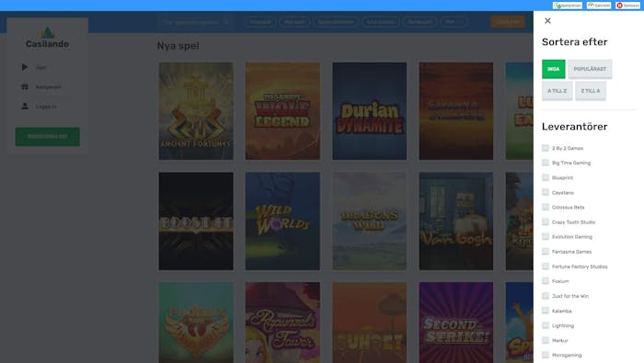Click the game search field in header
This screenshot has width=644, height=363.
tap(195, 22)
